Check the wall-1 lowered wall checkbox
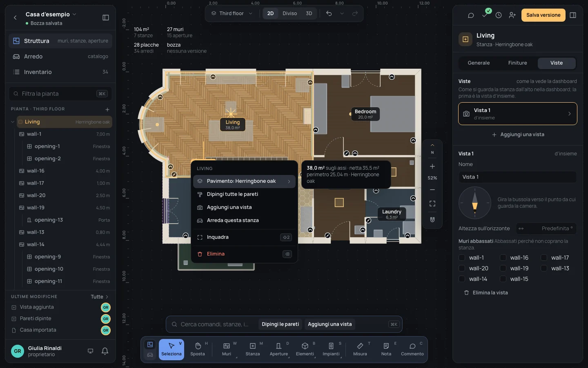The image size is (588, 368). click(x=462, y=258)
